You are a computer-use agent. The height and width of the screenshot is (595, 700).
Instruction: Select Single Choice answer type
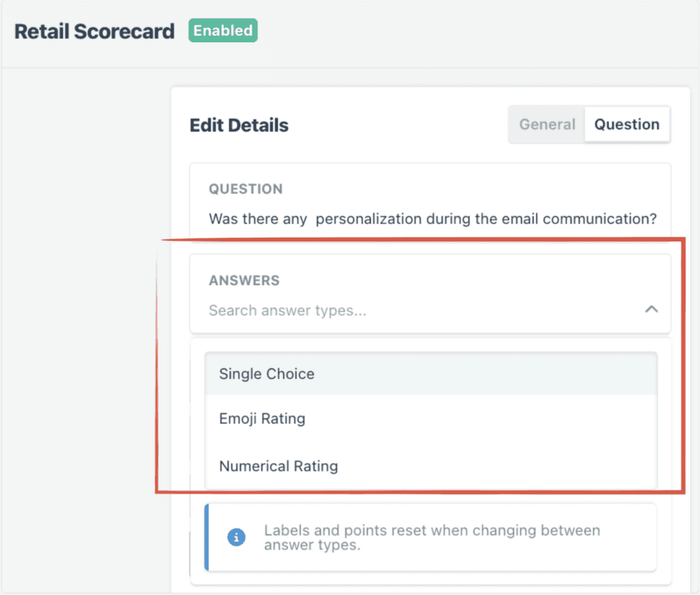[x=431, y=374]
